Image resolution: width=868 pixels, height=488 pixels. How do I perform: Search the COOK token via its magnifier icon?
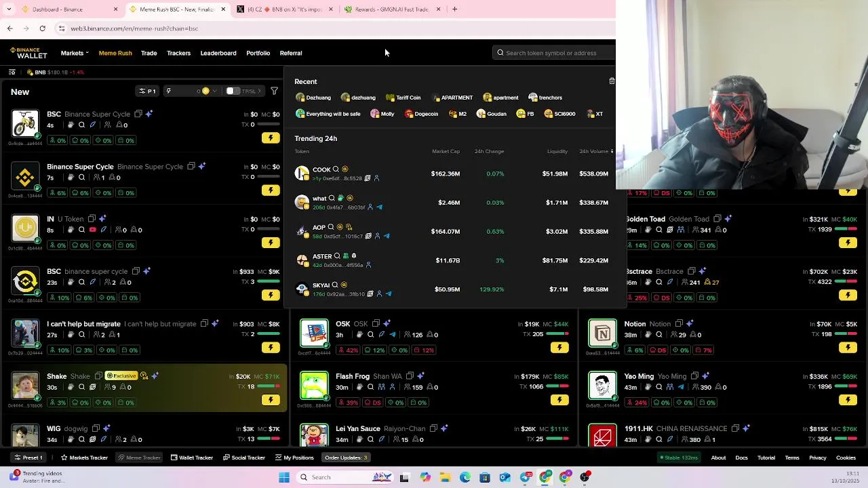(x=336, y=169)
